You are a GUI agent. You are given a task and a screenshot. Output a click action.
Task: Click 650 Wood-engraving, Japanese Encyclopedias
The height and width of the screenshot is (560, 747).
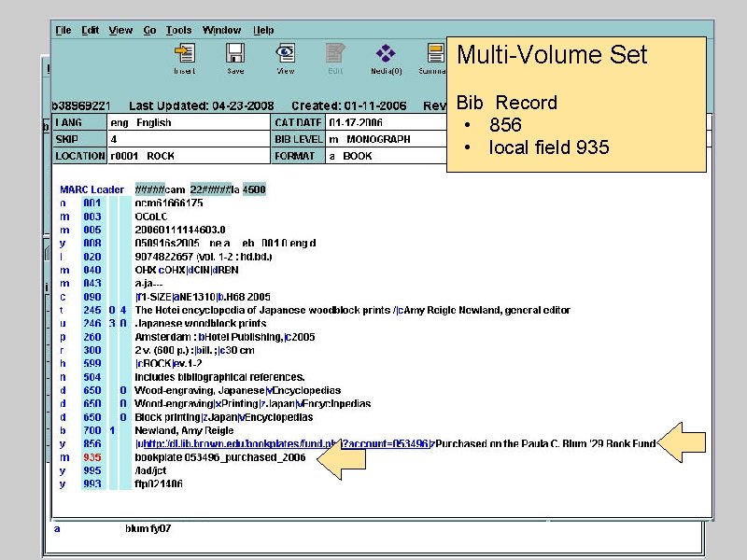tap(238, 390)
